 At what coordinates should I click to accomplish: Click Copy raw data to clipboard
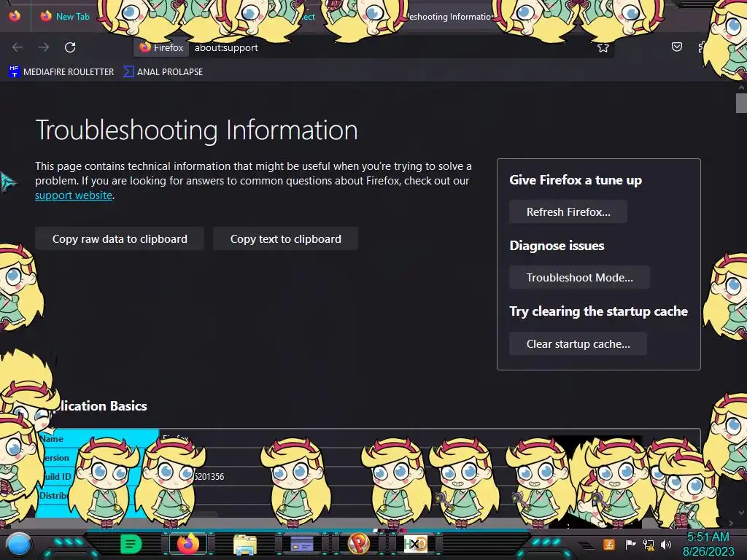pyautogui.click(x=120, y=238)
